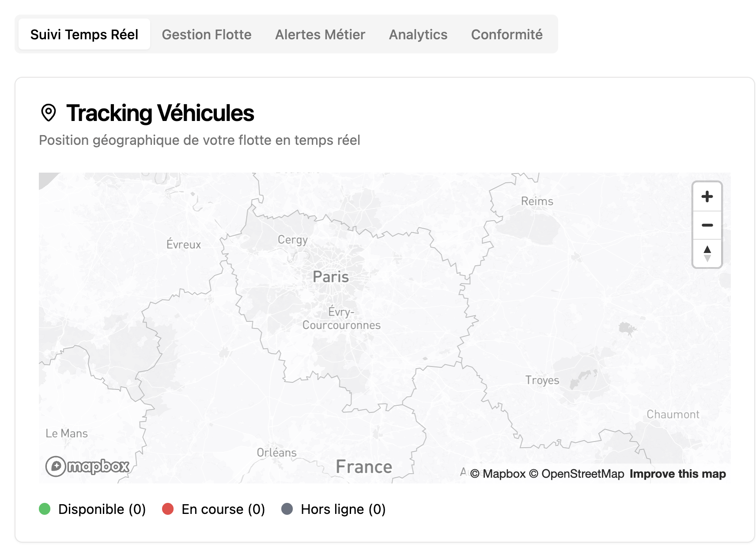The image size is (756, 551).
Task: Switch to the Suivi Temps Réel tab
Action: click(x=84, y=34)
